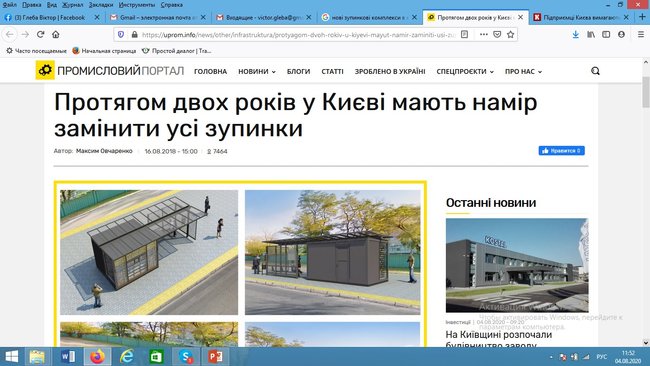Expand the НОВИНИ dropdown menu
The image size is (650, 366).
pos(257,71)
